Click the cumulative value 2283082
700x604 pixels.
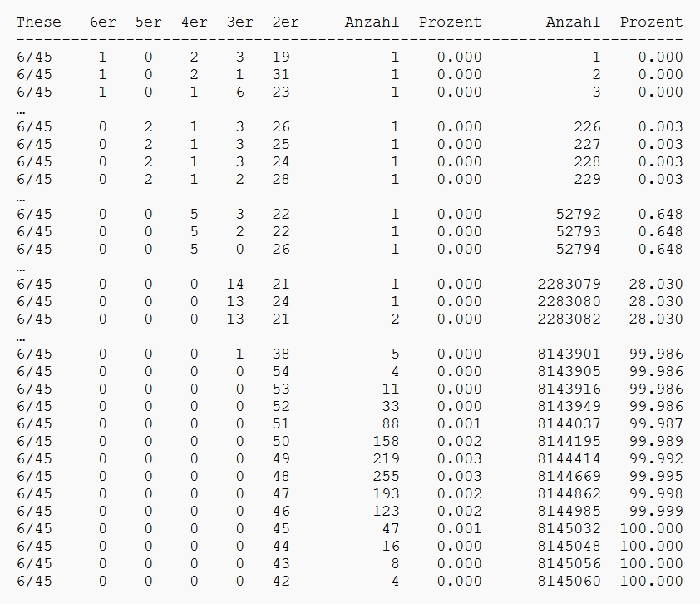[569, 319]
